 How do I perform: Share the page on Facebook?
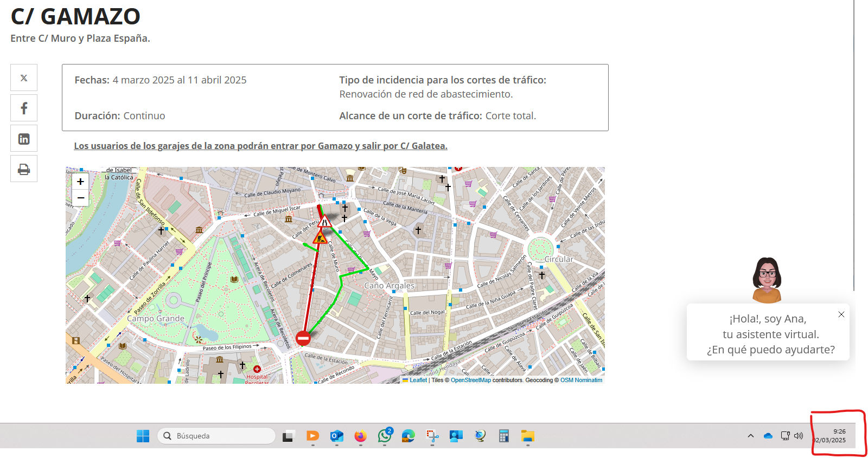tap(24, 108)
